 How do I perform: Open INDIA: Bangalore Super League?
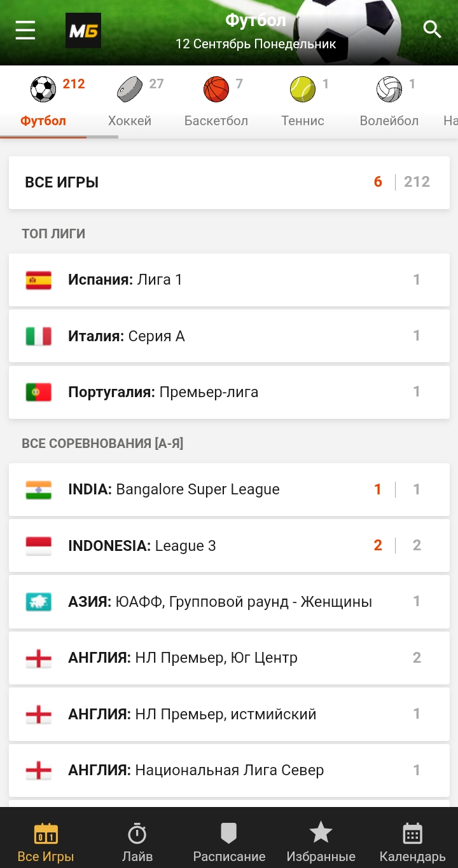pyautogui.click(x=229, y=489)
